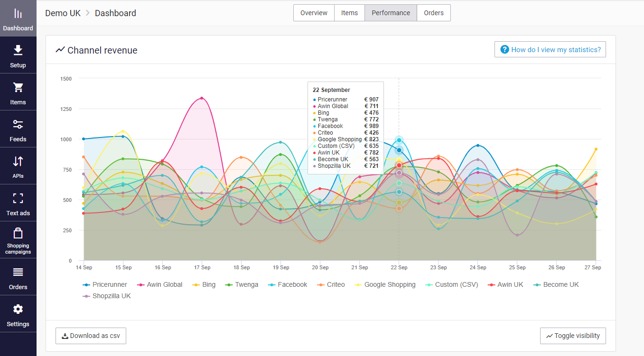Viewport: 644px width, 356px height.
Task: Open the Orders list icon
Action: pos(18,272)
